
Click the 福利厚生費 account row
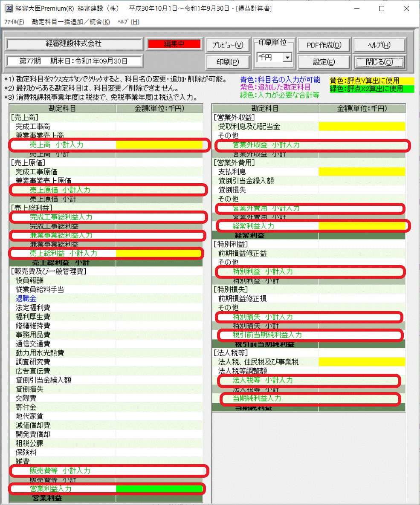[106, 317]
